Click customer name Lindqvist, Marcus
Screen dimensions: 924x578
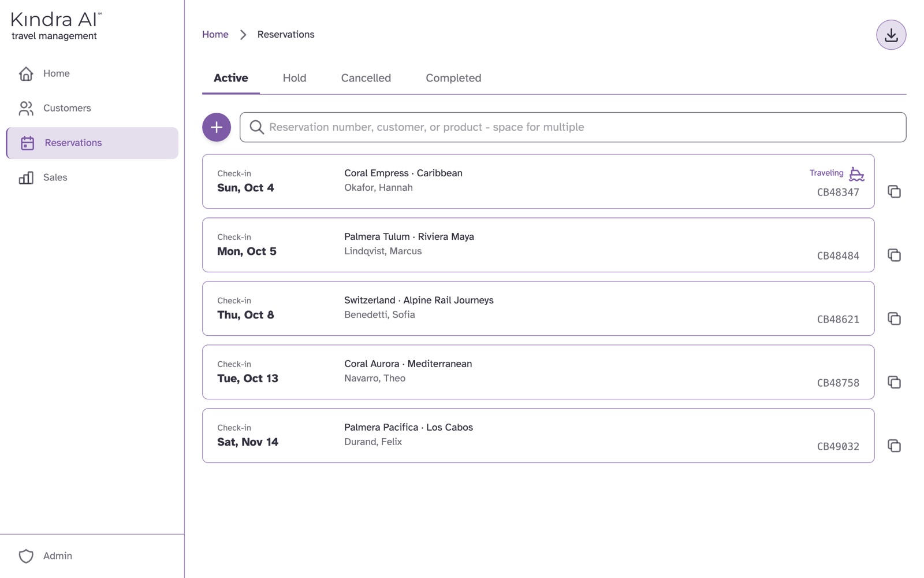click(383, 251)
